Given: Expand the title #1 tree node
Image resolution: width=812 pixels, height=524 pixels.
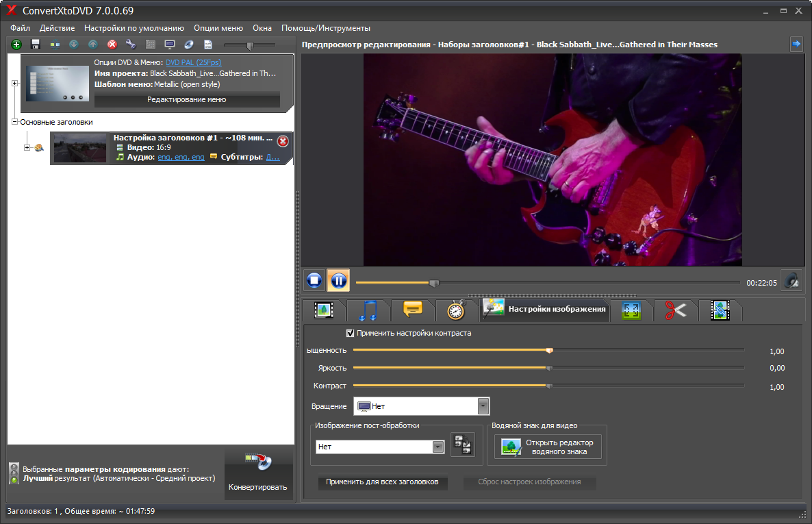Looking at the screenshot, I should point(27,148).
